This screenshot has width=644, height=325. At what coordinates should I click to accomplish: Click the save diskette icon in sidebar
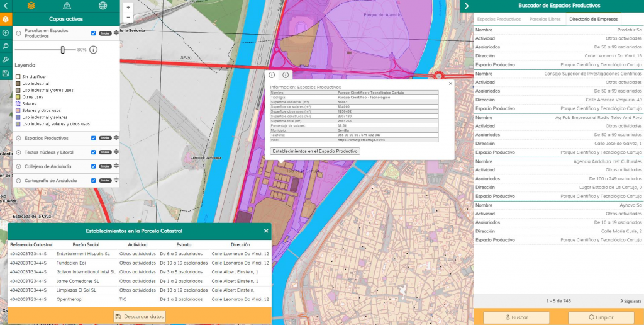[x=6, y=73]
